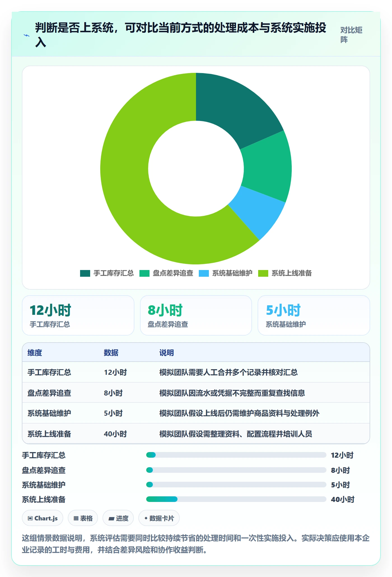This screenshot has width=392, height=577.
Task: Click the 手工库存汇总 progress bar
Action: click(236, 455)
